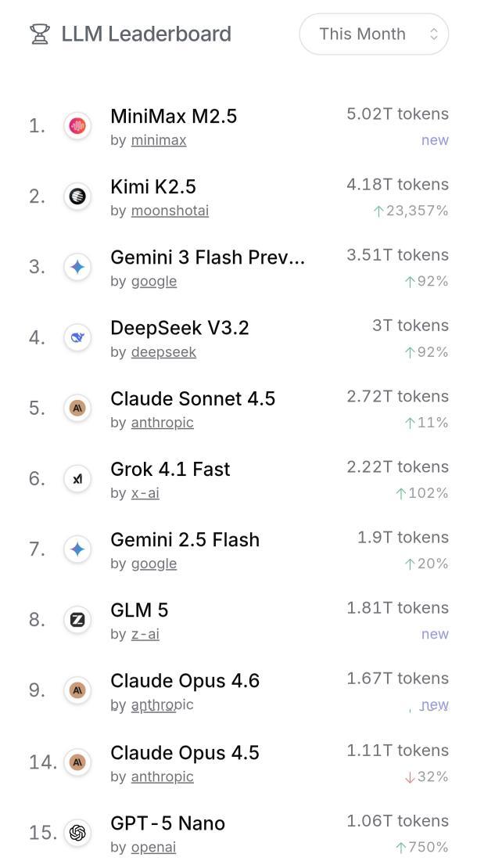Open the moonshotai author link
Viewport: 477px width, 868px height.
click(x=170, y=211)
